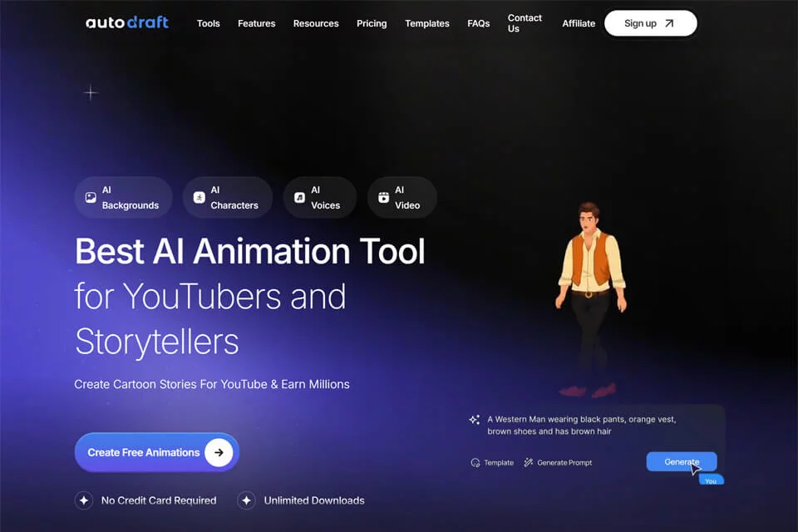The height and width of the screenshot is (532, 798).
Task: Click the arrow circle in Create Free Animations
Action: coord(219,452)
